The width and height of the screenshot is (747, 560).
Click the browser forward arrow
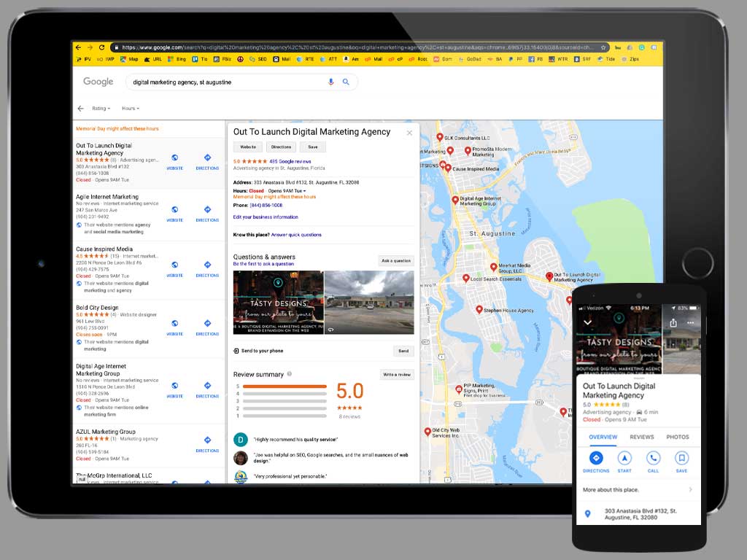[90, 47]
